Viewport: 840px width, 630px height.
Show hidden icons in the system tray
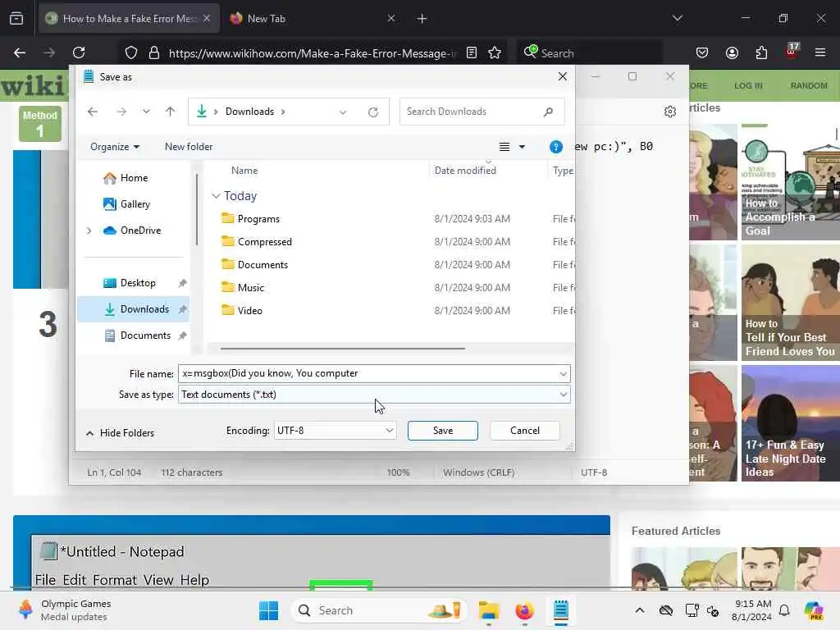click(x=640, y=610)
